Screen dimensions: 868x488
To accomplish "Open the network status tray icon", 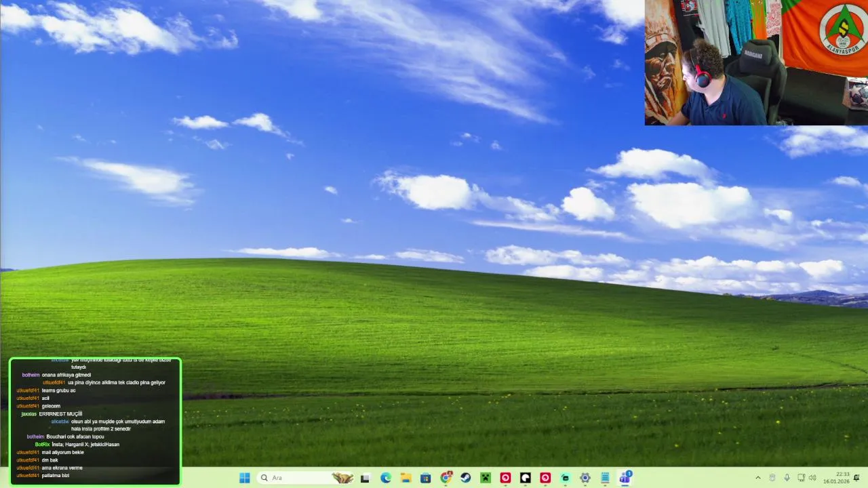I will coord(801,478).
